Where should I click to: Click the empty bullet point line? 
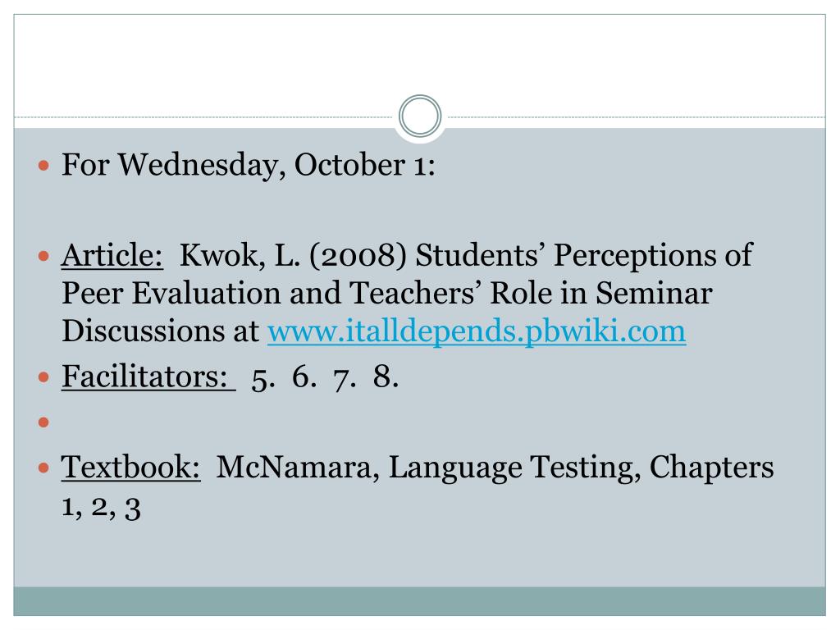pyautogui.click(x=44, y=422)
